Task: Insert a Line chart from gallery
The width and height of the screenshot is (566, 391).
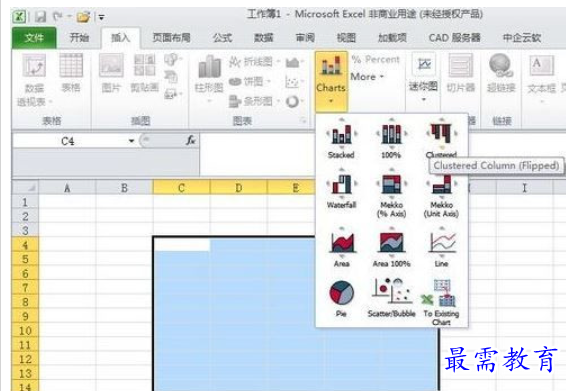Action: coord(441,247)
